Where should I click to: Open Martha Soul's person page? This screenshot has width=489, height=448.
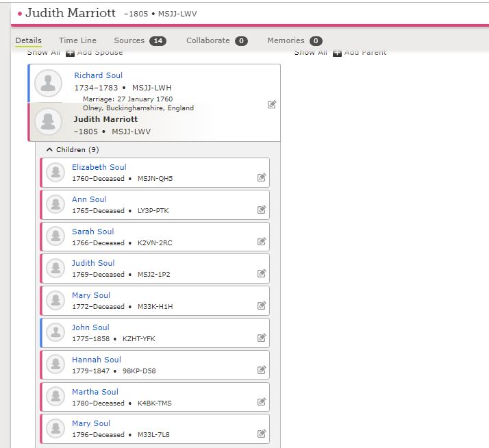pyautogui.click(x=95, y=391)
